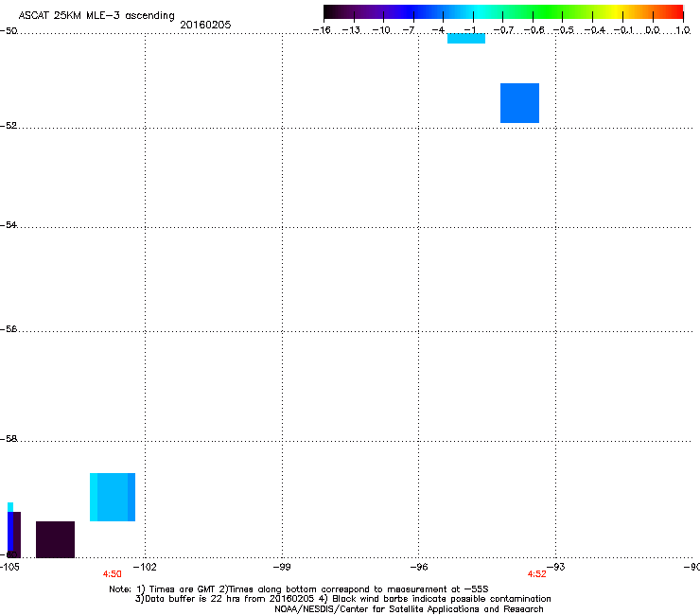
Task: Click the -54 latitude axis label
Action: [9, 224]
